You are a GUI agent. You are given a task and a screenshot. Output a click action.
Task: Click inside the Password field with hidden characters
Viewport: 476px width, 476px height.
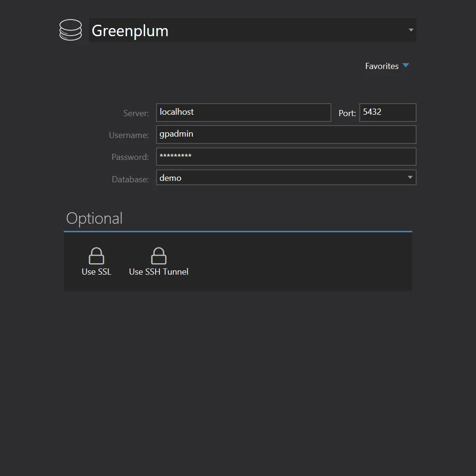click(286, 156)
